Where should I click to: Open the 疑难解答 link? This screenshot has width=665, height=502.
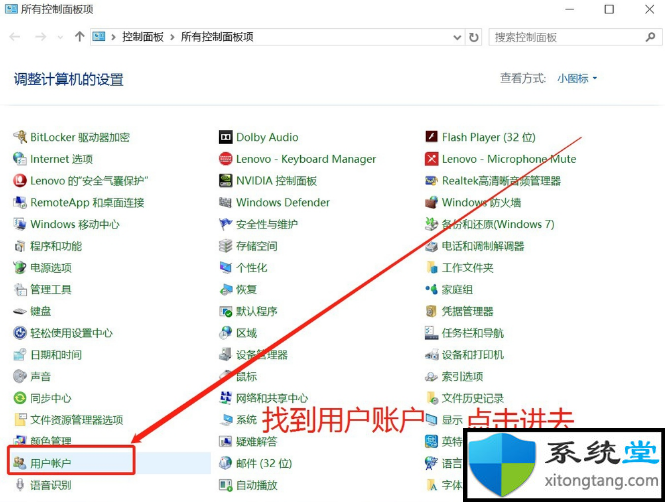pos(257,441)
